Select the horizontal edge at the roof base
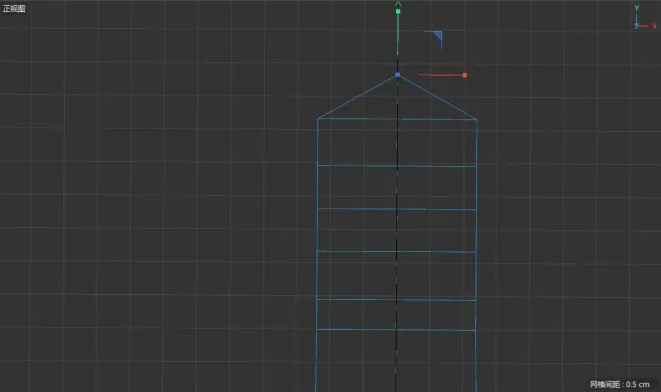This screenshot has width=661, height=392. [397, 119]
